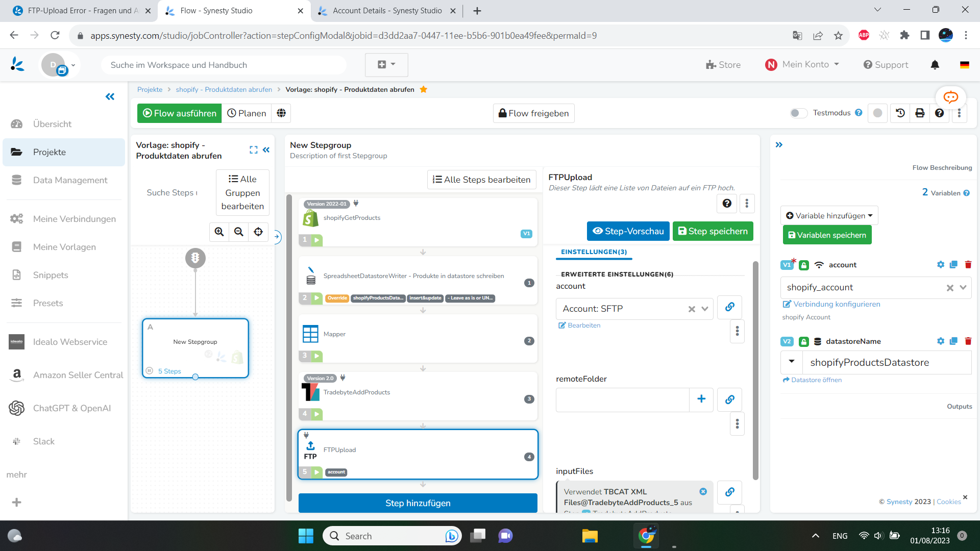
Task: Click the favorite star beside flow title
Action: (423, 89)
